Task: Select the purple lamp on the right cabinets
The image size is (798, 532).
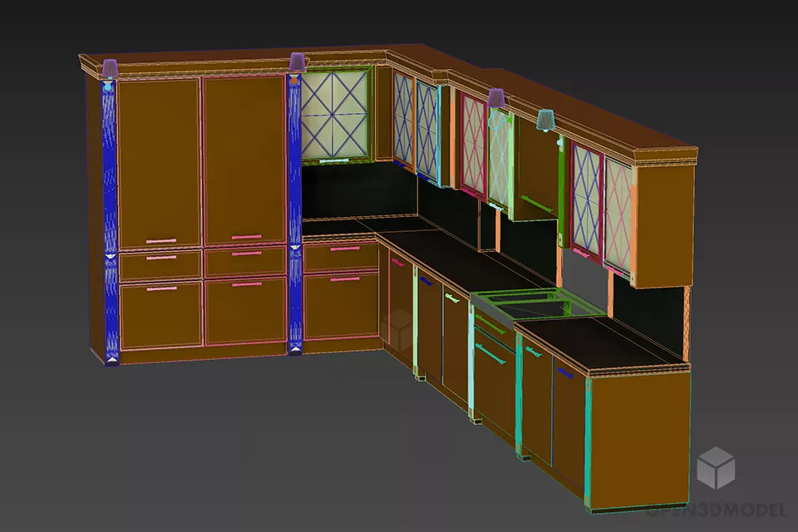Action: tap(497, 99)
